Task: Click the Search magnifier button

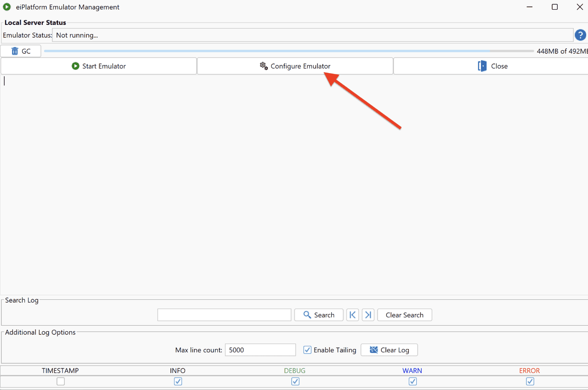Action: coord(319,315)
